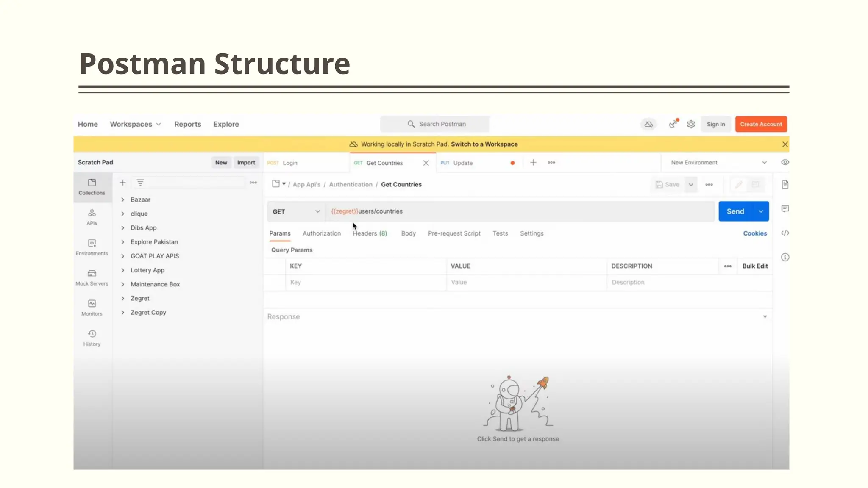Dismiss the Scratch Pad warning banner
The image size is (868, 488).
785,144
